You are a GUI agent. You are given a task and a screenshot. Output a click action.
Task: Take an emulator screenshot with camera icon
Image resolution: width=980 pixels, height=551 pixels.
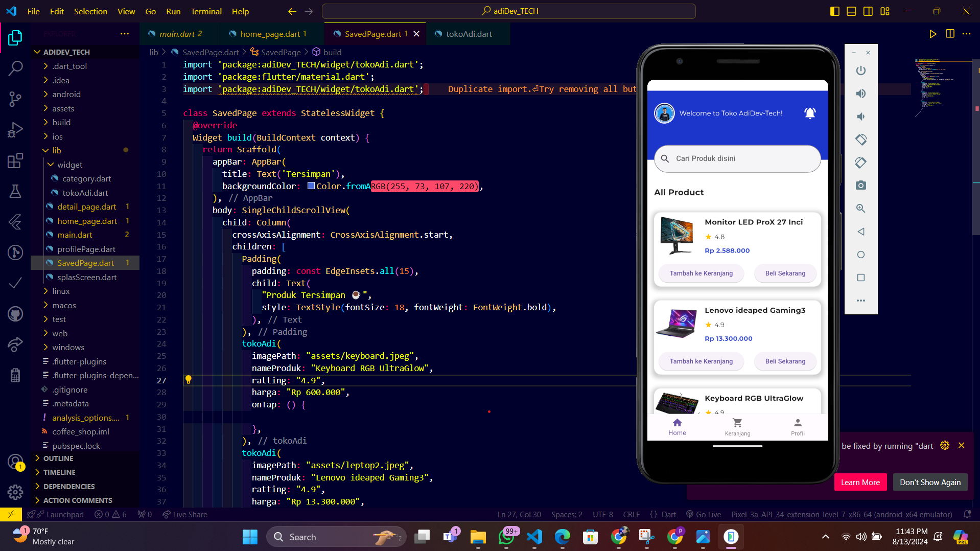tap(861, 186)
